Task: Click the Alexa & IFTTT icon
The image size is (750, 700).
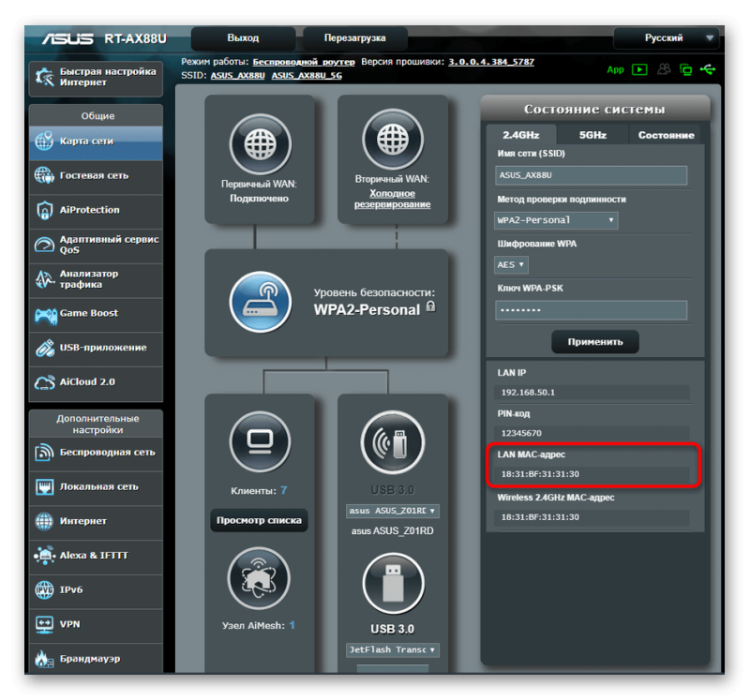Action: pyautogui.click(x=44, y=556)
